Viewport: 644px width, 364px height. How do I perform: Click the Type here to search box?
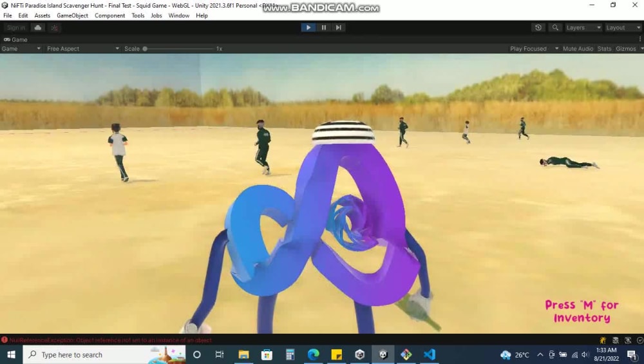[104, 354]
